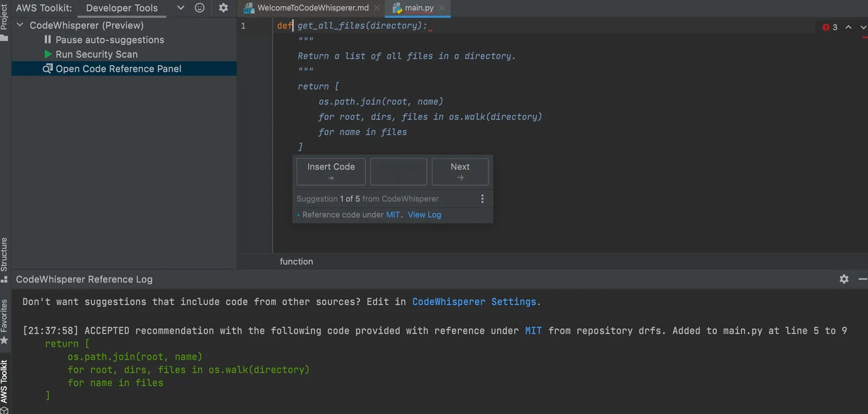Open the Favorites tool window tab
The image size is (868, 414).
tap(4, 322)
